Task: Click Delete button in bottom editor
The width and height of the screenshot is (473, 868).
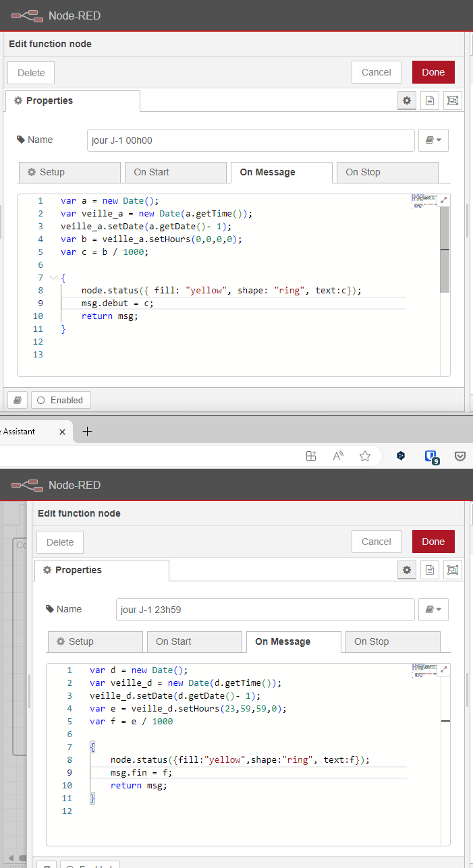Action: (x=60, y=542)
